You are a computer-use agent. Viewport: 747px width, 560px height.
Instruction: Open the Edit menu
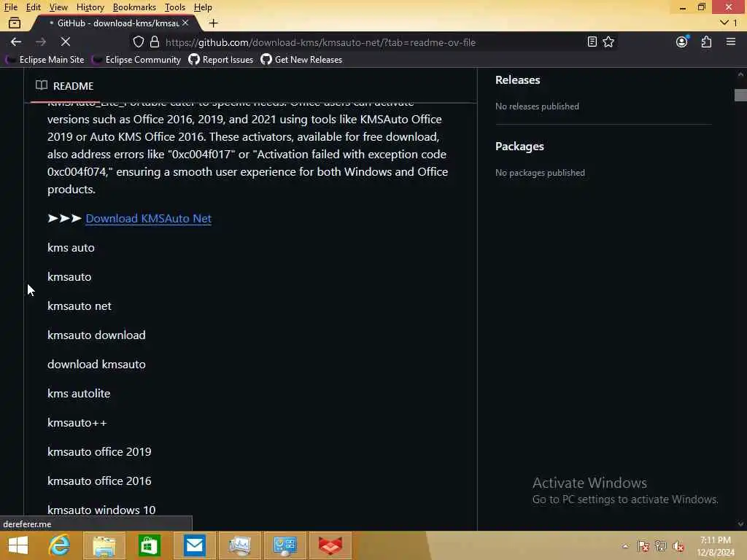(33, 7)
